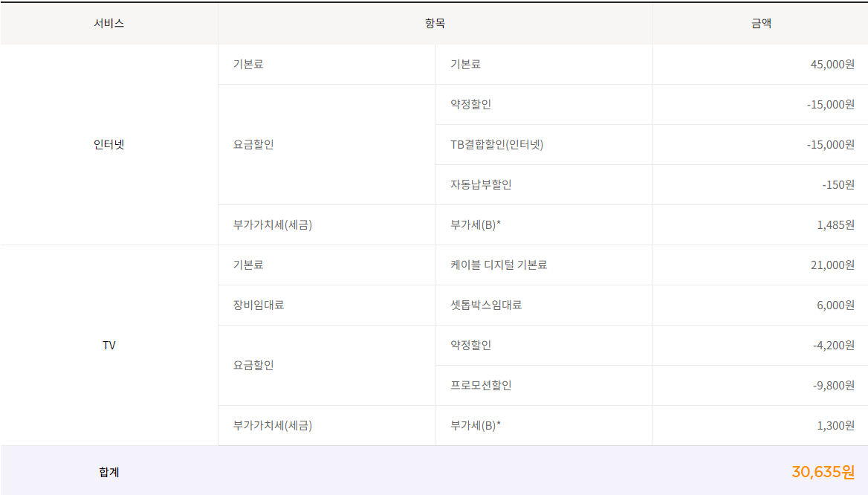Click the 1,485원 tax amount

[x=835, y=224]
